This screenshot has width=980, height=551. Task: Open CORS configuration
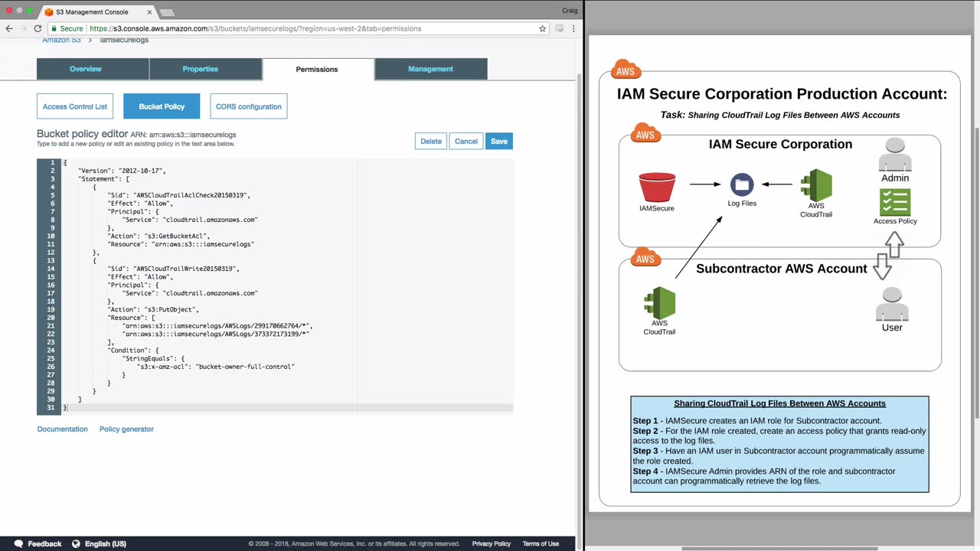point(248,106)
